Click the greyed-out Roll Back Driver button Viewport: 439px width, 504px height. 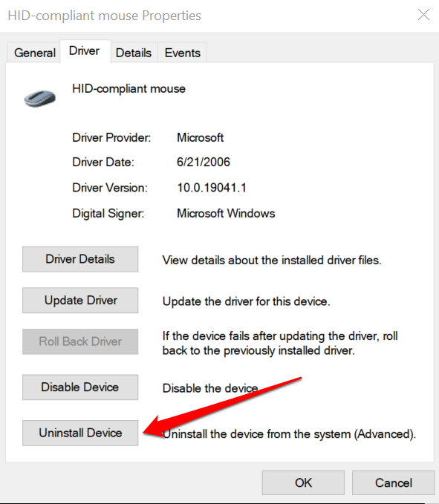[x=80, y=341]
